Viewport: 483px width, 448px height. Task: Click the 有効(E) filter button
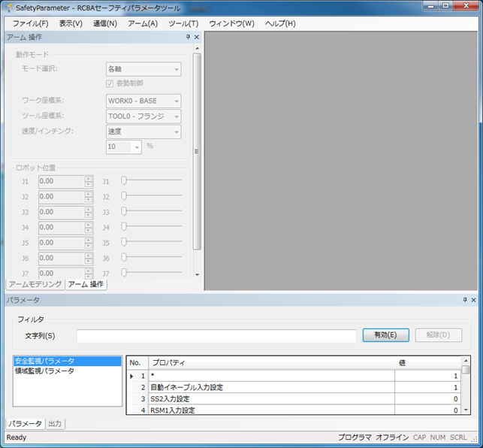pos(385,335)
